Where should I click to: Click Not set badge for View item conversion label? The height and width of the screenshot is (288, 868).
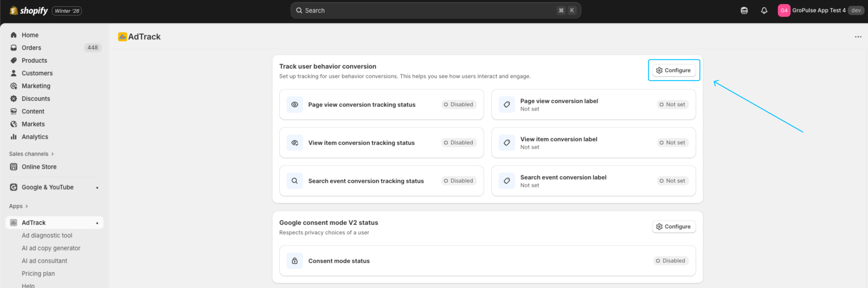click(672, 143)
